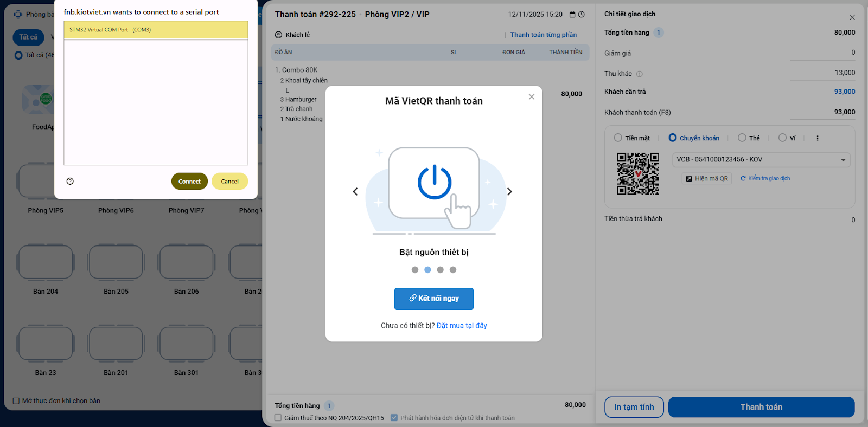868x427 pixels.
Task: Click bottom Tổng tiền hàng count badge
Action: click(329, 406)
